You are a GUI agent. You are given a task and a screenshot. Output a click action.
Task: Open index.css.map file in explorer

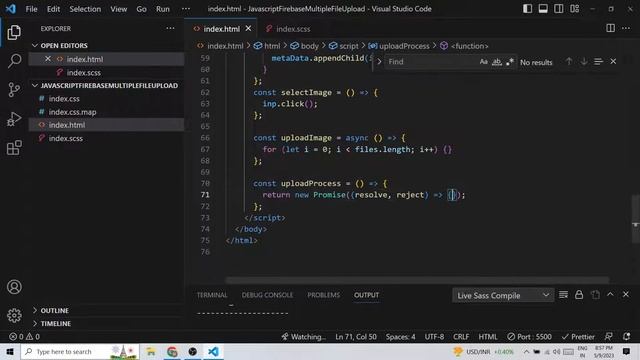pos(106,112)
